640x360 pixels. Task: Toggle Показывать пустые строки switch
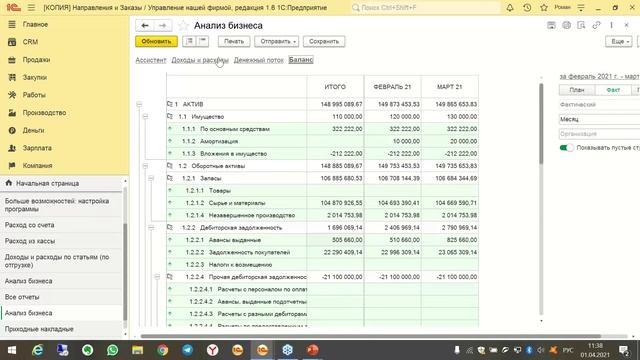tap(567, 148)
